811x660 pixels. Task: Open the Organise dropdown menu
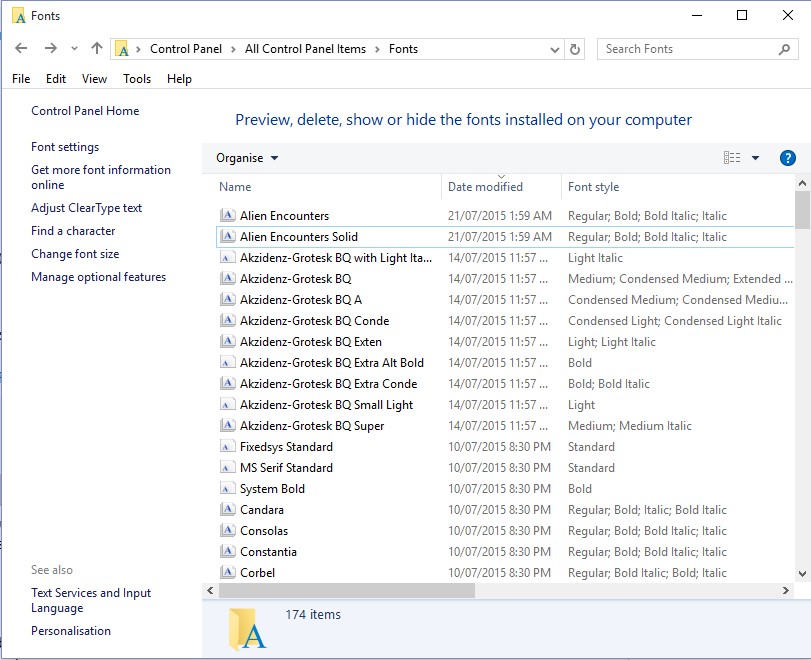[x=247, y=158]
